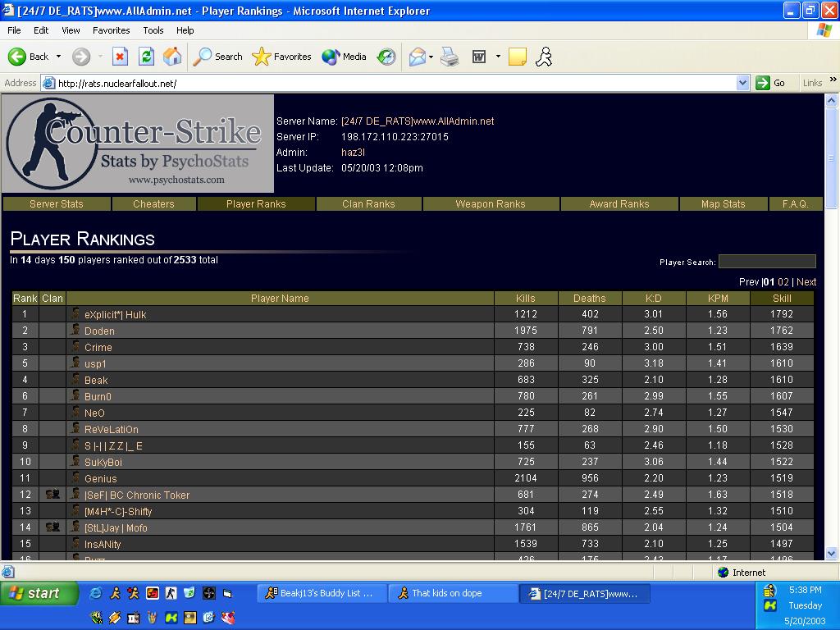This screenshot has width=840, height=630.
Task: Expand the Mail button dropdown arrow
Action: pyautogui.click(x=431, y=57)
